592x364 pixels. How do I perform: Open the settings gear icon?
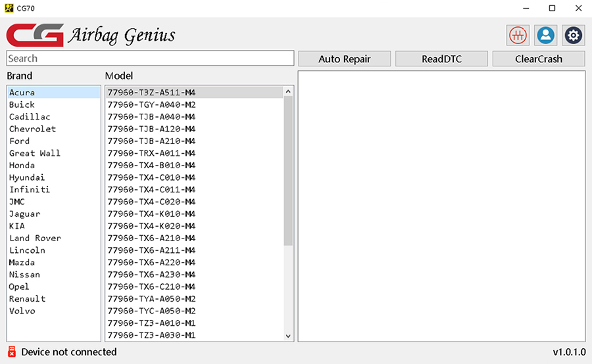[573, 35]
